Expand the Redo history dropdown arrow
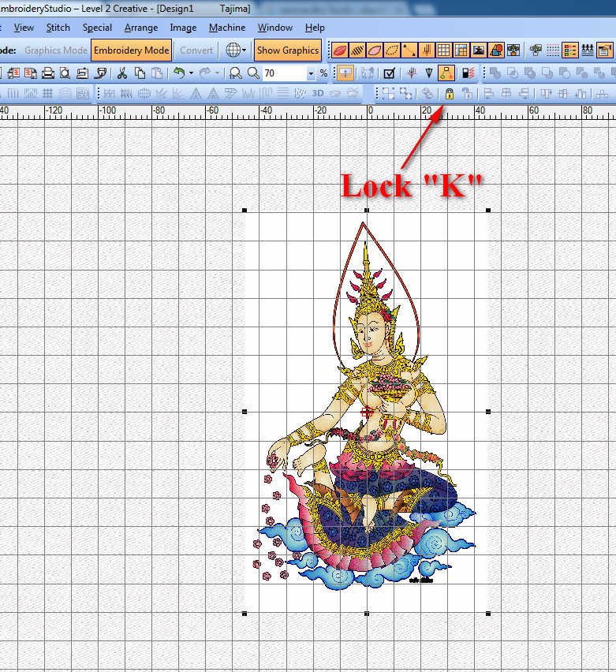 (x=218, y=73)
